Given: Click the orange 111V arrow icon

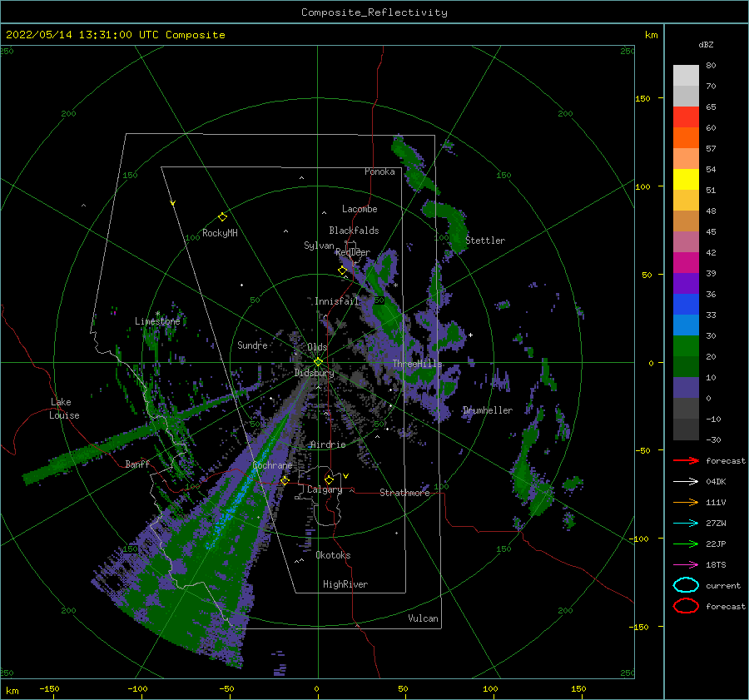Looking at the screenshot, I should pos(686,502).
